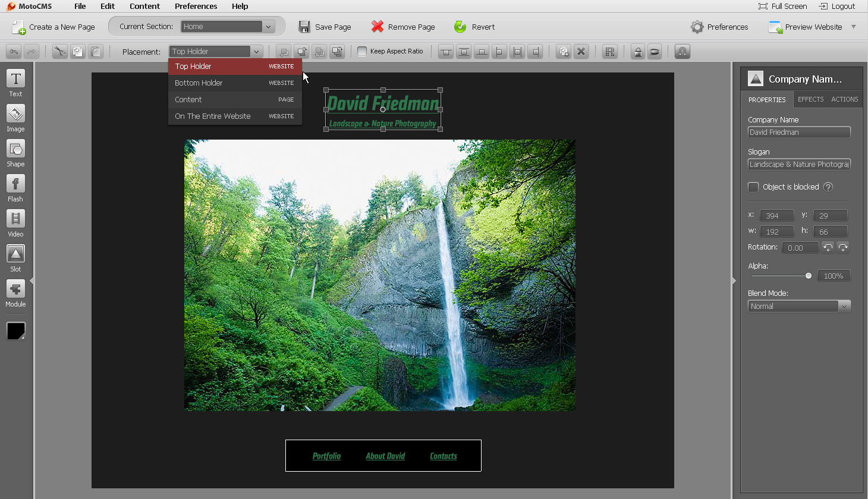
Task: Click the lock icon in toolbar
Action: point(637,52)
